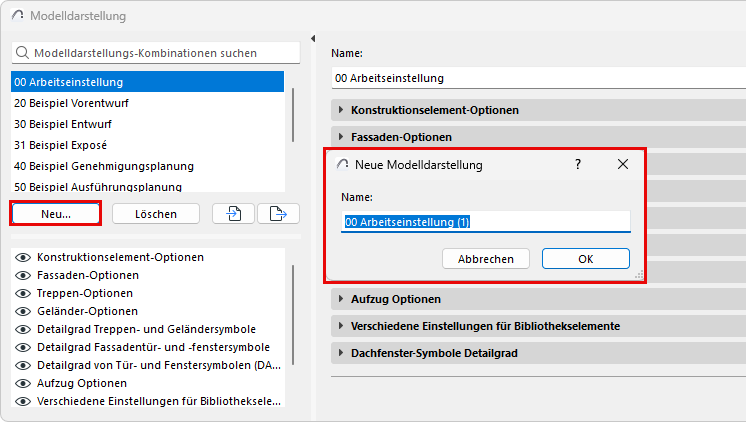This screenshot has width=746, height=422.
Task: Click the search magnifier icon
Action: coord(23,53)
